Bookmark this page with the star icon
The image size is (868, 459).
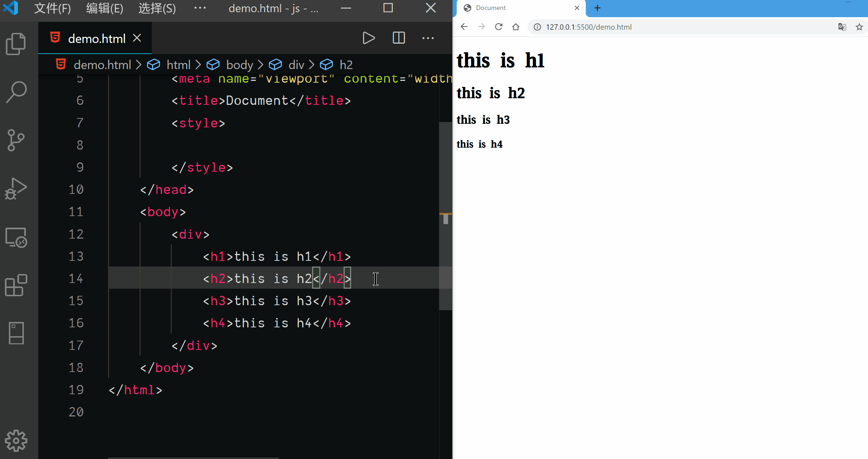pyautogui.click(x=859, y=27)
